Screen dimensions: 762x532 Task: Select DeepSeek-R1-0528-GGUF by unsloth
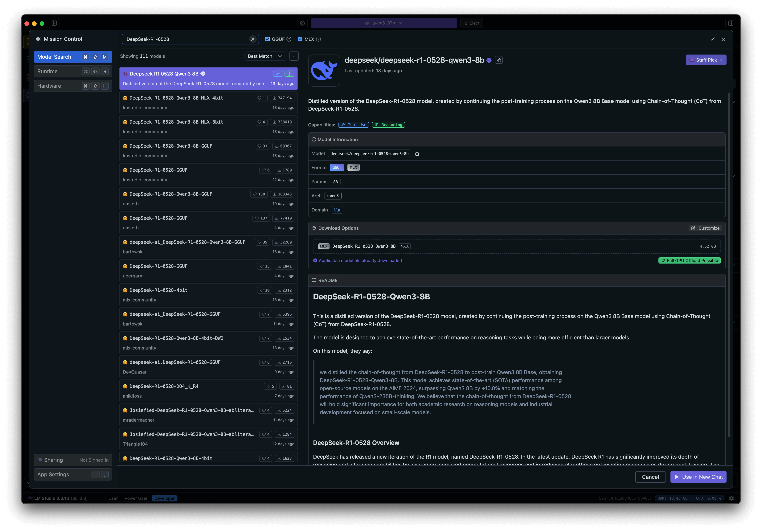pos(208,223)
